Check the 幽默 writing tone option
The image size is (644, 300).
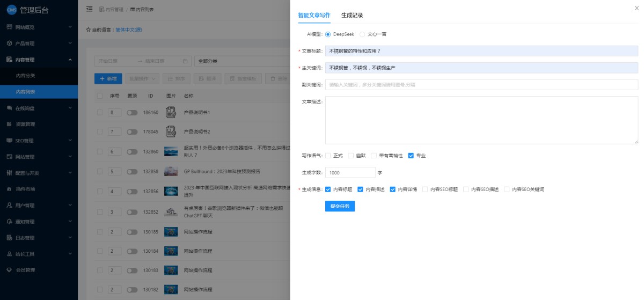point(351,156)
